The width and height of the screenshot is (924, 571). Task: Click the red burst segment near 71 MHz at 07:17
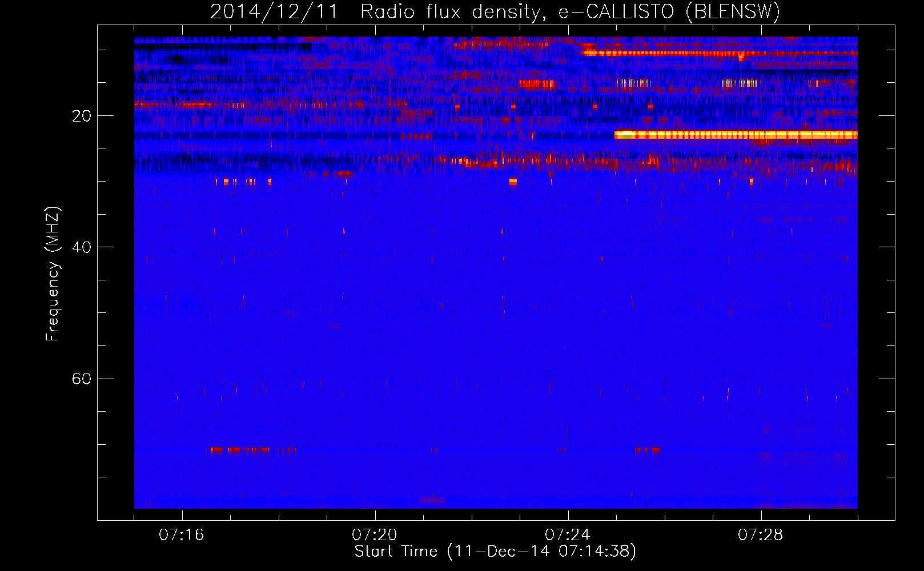(x=240, y=450)
